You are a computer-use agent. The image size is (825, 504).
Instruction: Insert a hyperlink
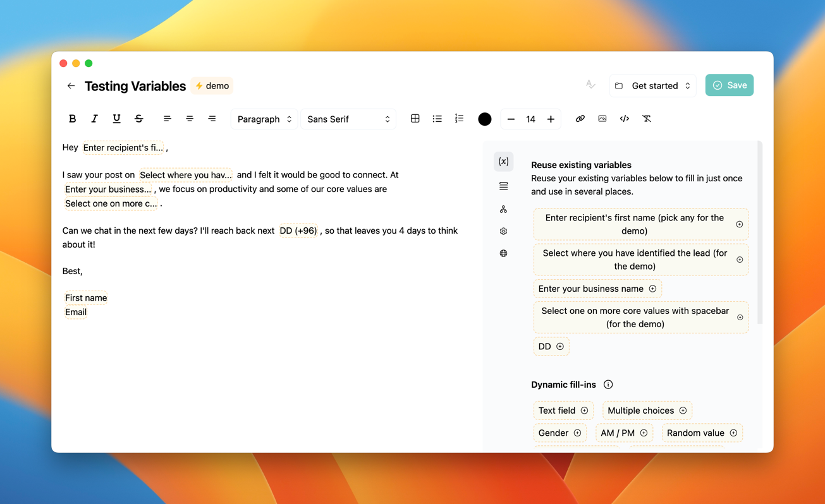(580, 119)
